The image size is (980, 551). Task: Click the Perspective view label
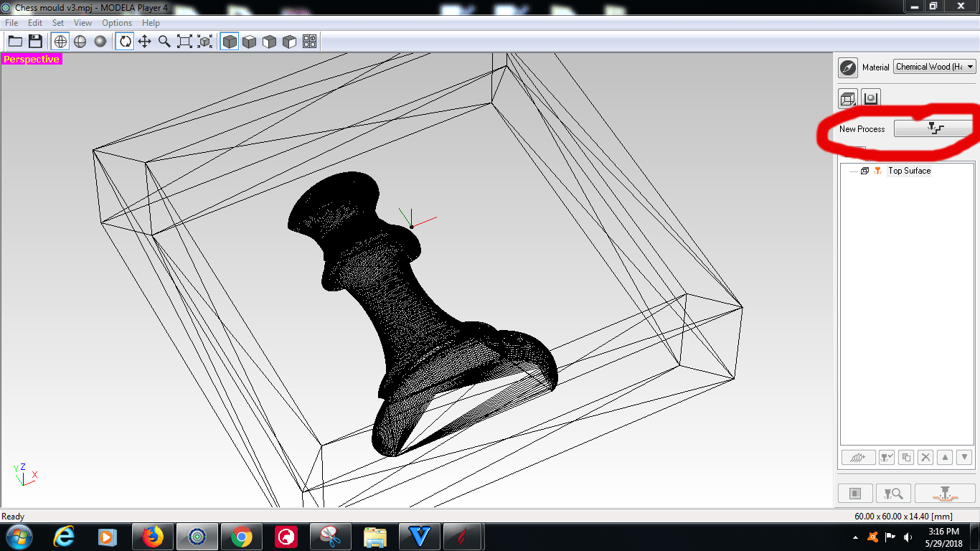(x=32, y=59)
